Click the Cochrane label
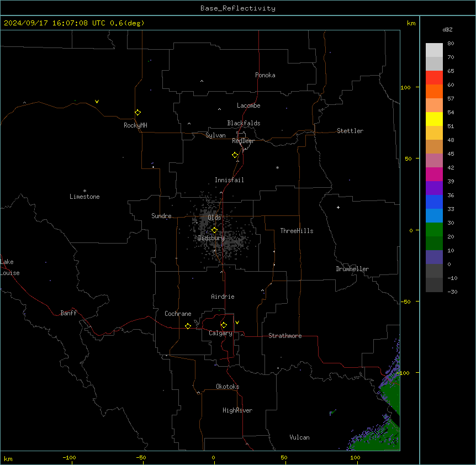The height and width of the screenshot is (465, 476). pyautogui.click(x=178, y=314)
